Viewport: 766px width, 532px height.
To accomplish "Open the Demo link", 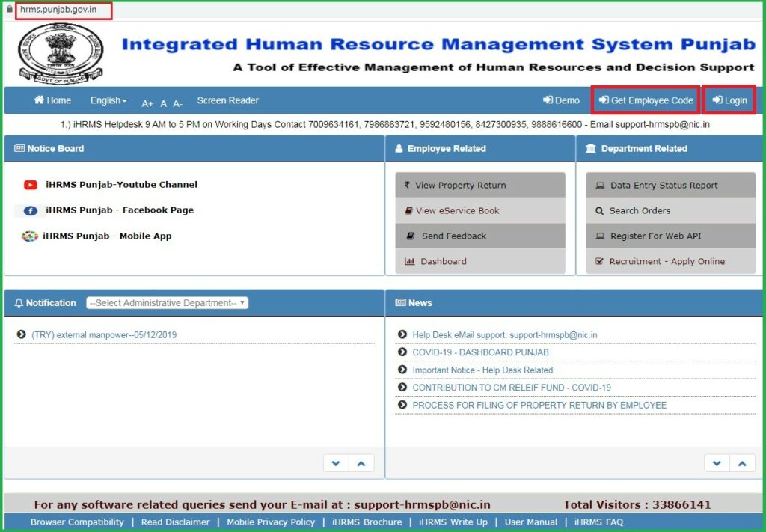I will pos(561,100).
